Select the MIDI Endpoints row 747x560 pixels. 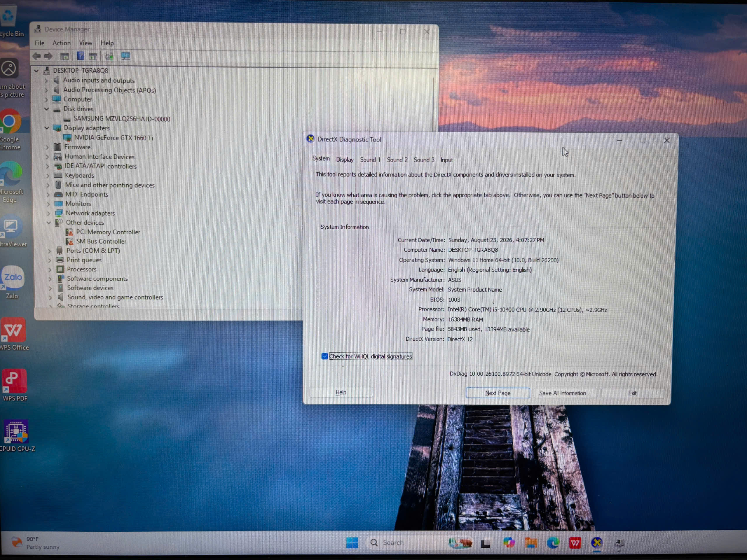[x=81, y=195]
